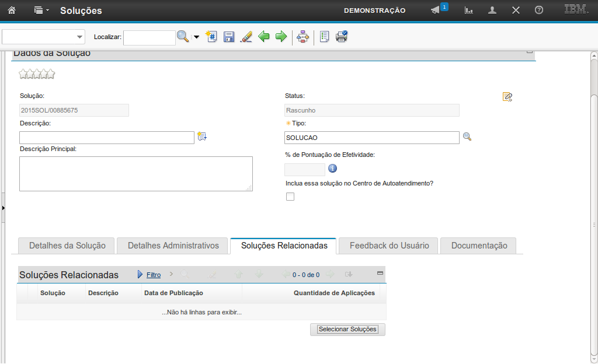Viewport: 598px width, 364px height.
Task: Switch to Detalhes da Solução tab
Action: click(67, 246)
